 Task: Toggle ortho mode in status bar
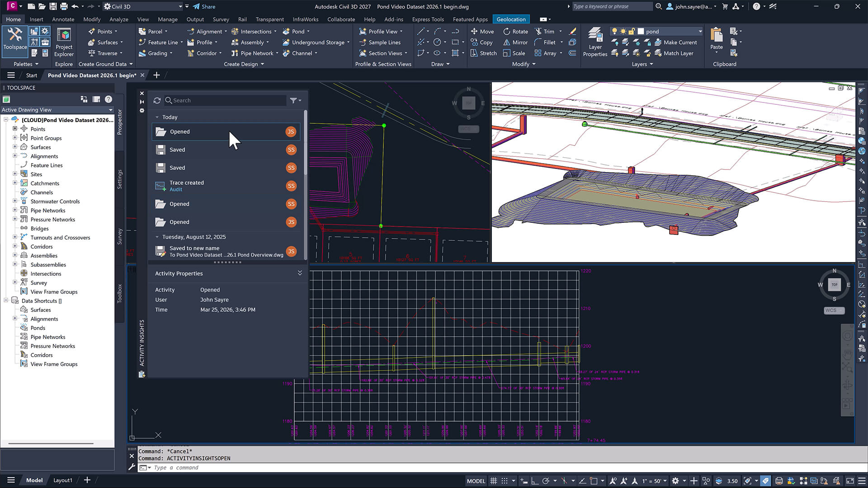(x=534, y=481)
